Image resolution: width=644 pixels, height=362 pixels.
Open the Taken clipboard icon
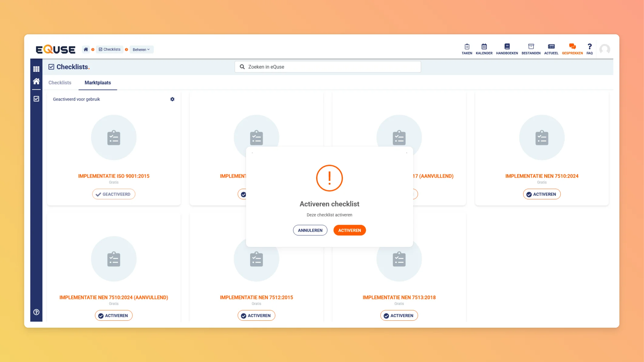coord(467,47)
